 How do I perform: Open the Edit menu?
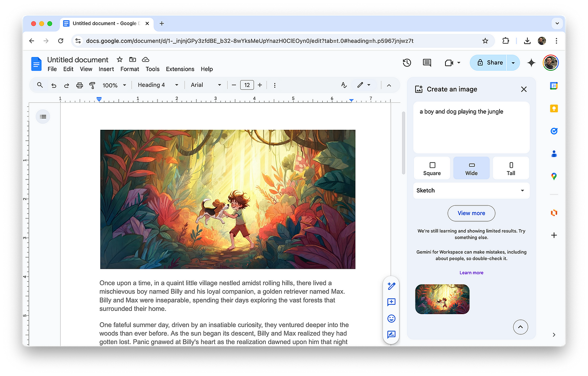68,69
